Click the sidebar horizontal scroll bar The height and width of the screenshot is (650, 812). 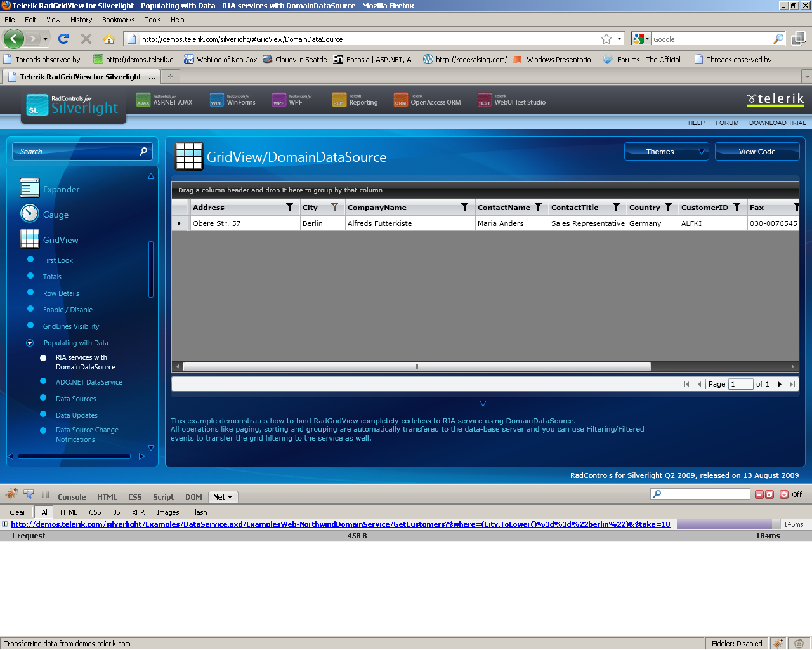click(x=74, y=456)
